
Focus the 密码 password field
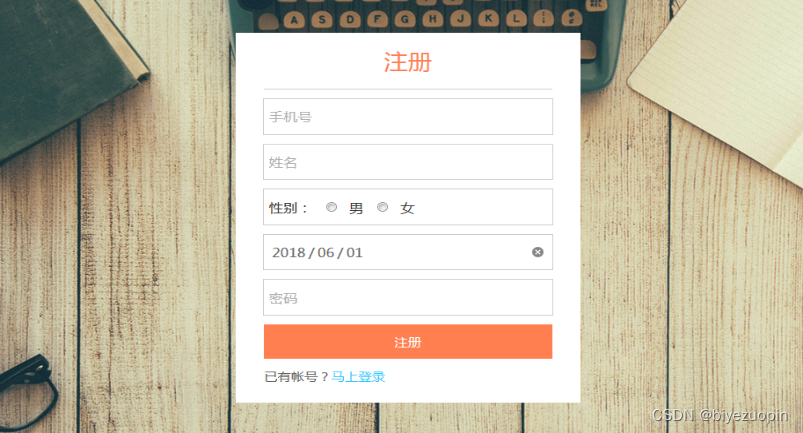[x=408, y=297]
